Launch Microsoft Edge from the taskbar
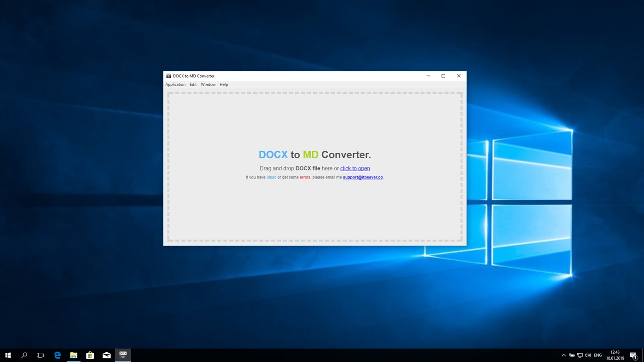Image resolution: width=644 pixels, height=362 pixels. pyautogui.click(x=57, y=355)
